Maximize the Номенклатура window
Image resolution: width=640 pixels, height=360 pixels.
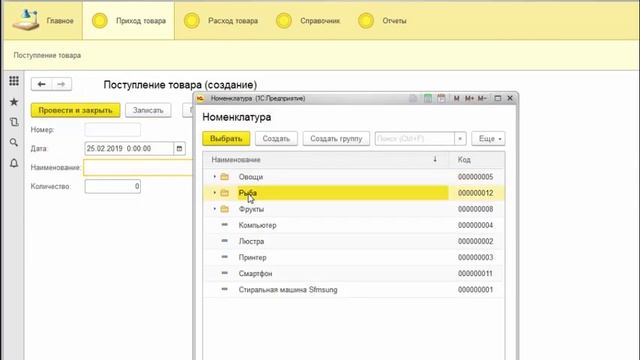pyautogui.click(x=498, y=98)
